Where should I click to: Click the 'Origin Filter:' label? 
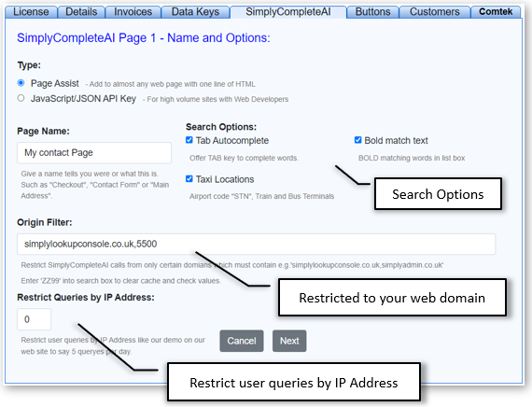[45, 222]
